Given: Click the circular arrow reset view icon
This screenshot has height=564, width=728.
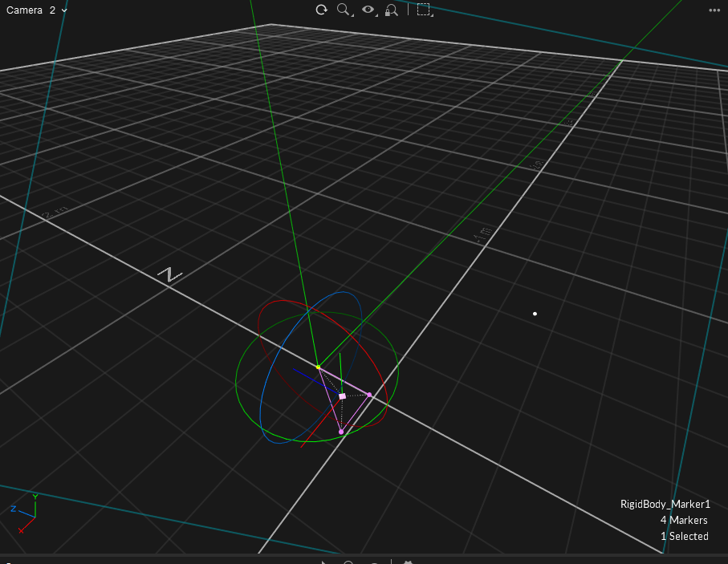Looking at the screenshot, I should pos(321,10).
